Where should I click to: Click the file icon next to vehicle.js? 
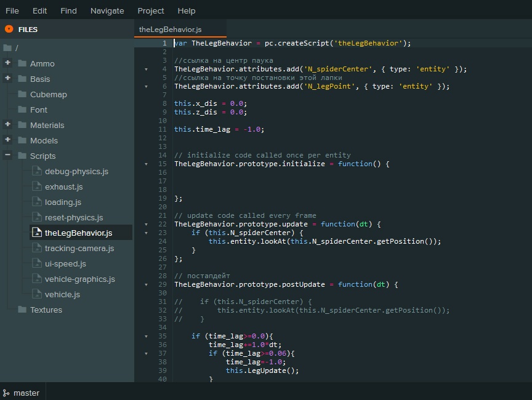click(x=37, y=294)
